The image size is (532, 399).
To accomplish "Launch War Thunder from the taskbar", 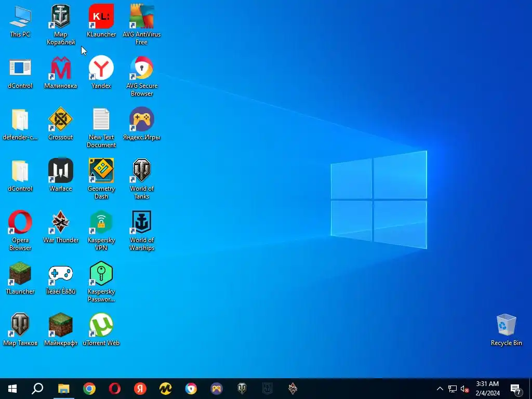I will point(293,389).
